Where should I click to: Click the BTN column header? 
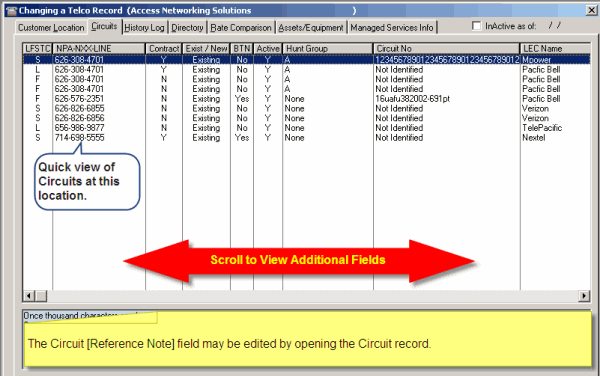coord(242,49)
